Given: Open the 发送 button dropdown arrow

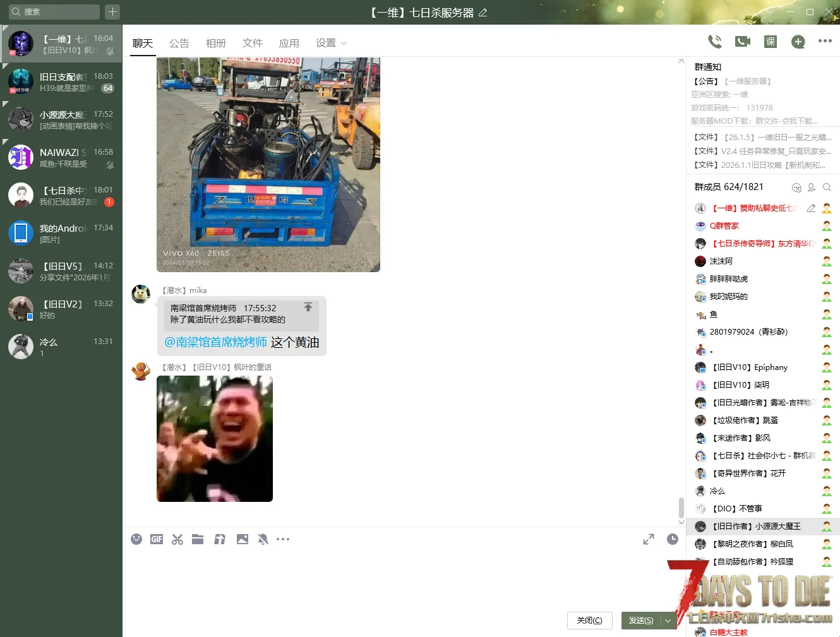Looking at the screenshot, I should [x=668, y=621].
